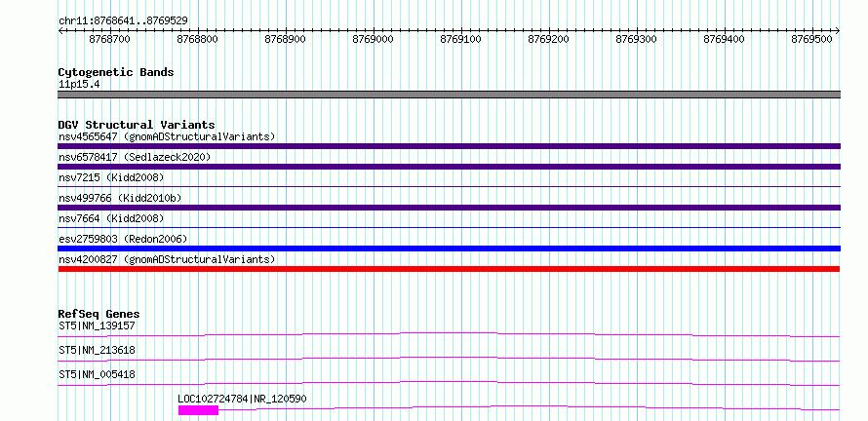Select transcript label ST5|NM_213618
This screenshot has width=868, height=421.
click(x=97, y=350)
